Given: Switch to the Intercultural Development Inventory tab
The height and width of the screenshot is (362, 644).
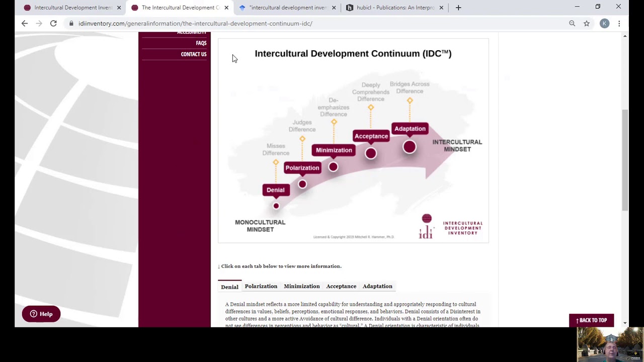Looking at the screenshot, I should pos(72,8).
